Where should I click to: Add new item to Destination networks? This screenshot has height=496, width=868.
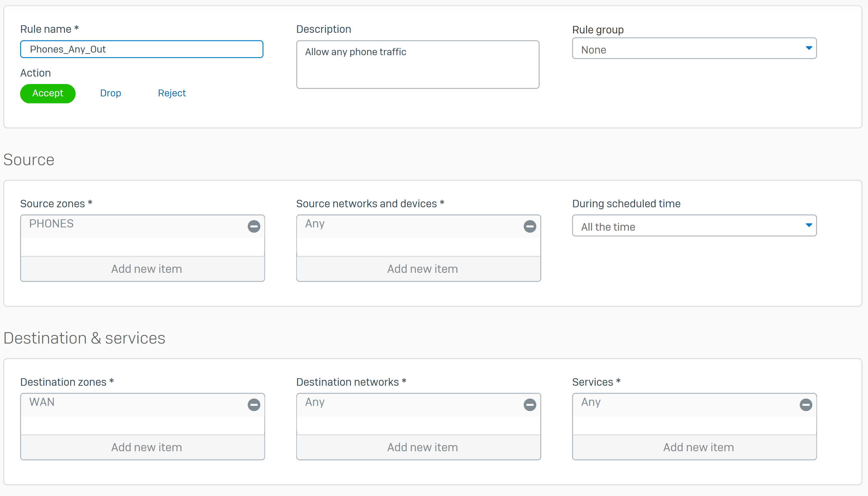coord(419,447)
